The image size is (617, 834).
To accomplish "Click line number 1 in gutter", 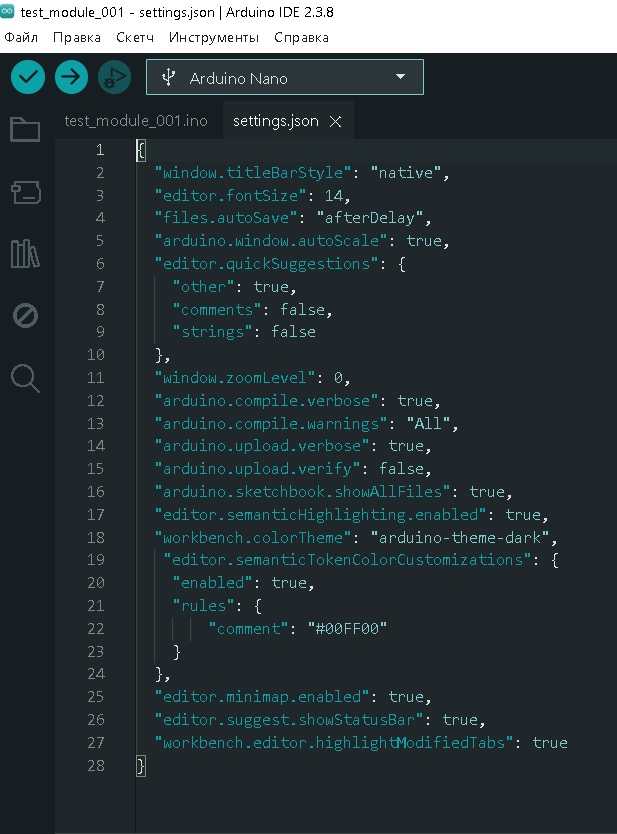I will point(100,150).
